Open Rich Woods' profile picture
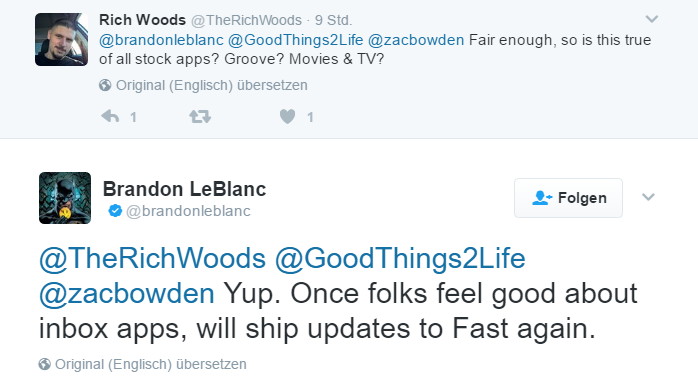The width and height of the screenshot is (698, 381). point(61,39)
